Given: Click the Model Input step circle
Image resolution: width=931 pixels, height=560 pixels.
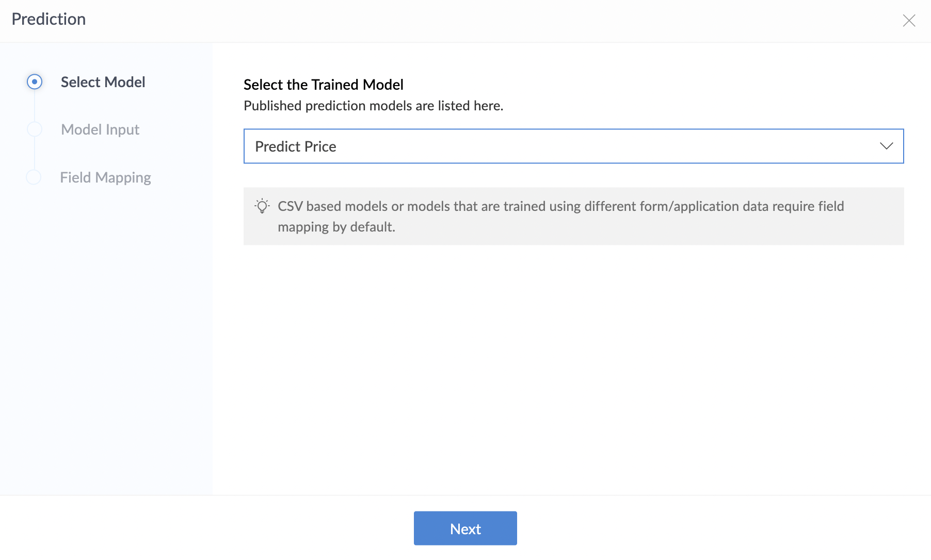Looking at the screenshot, I should click(x=35, y=129).
